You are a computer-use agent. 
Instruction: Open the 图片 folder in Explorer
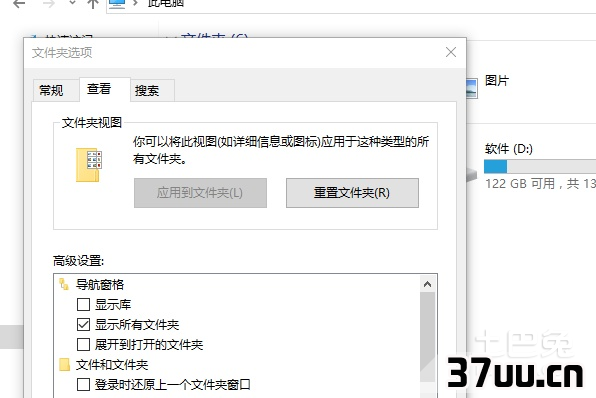(x=497, y=81)
